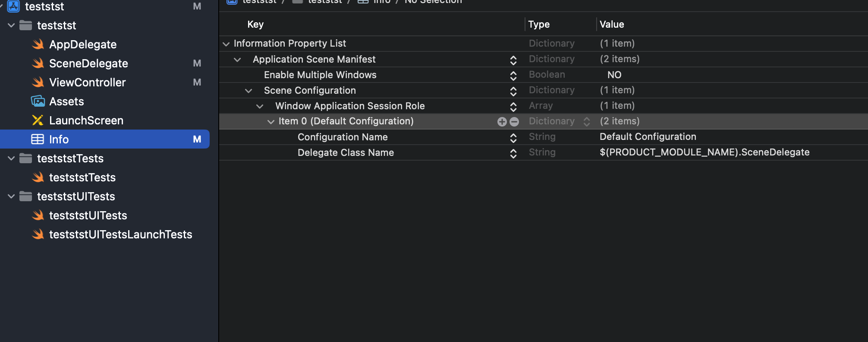The image size is (868, 342).
Task: Click the AppDelegate Swift file icon
Action: pyautogui.click(x=38, y=44)
